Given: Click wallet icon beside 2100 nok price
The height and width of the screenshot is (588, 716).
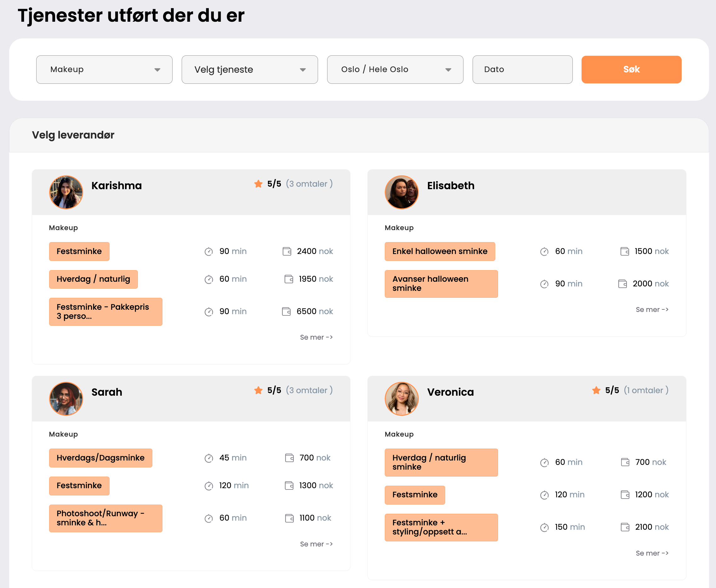Looking at the screenshot, I should 625,527.
